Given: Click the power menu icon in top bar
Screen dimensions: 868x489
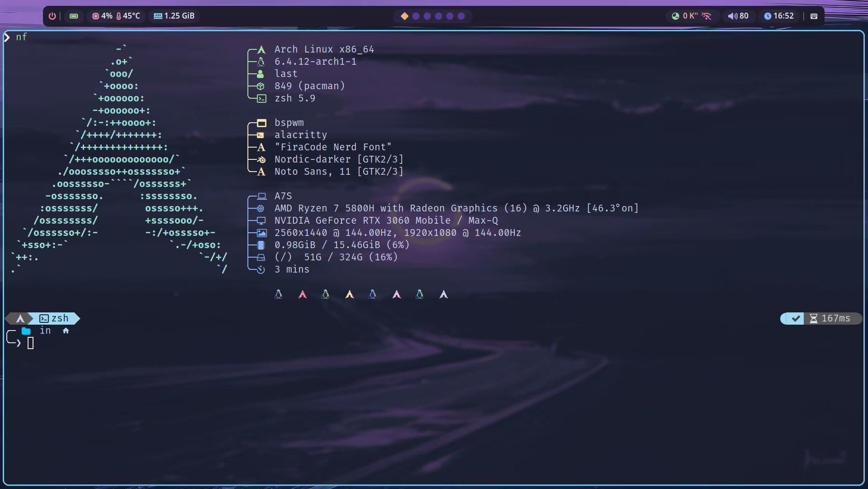Looking at the screenshot, I should click(x=52, y=16).
